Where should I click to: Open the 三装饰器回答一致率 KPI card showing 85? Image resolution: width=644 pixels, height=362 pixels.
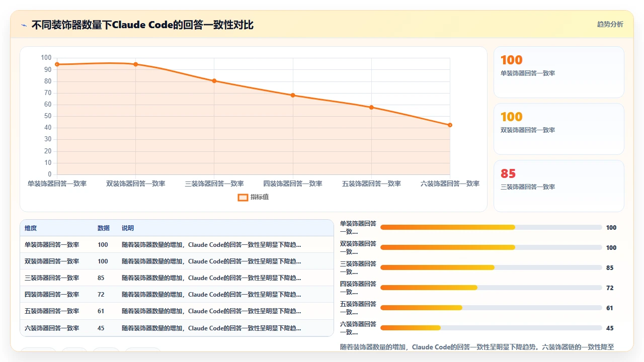point(559,186)
